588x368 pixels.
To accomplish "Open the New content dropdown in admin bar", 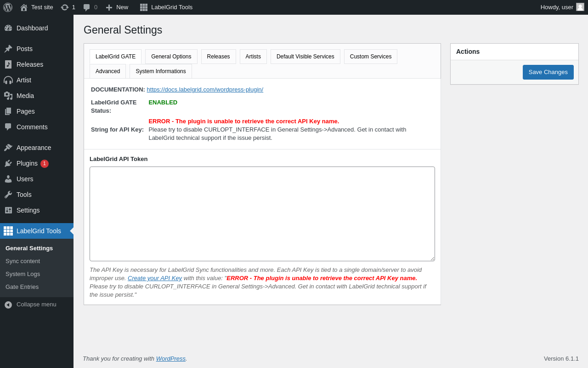I will (x=117, y=7).
